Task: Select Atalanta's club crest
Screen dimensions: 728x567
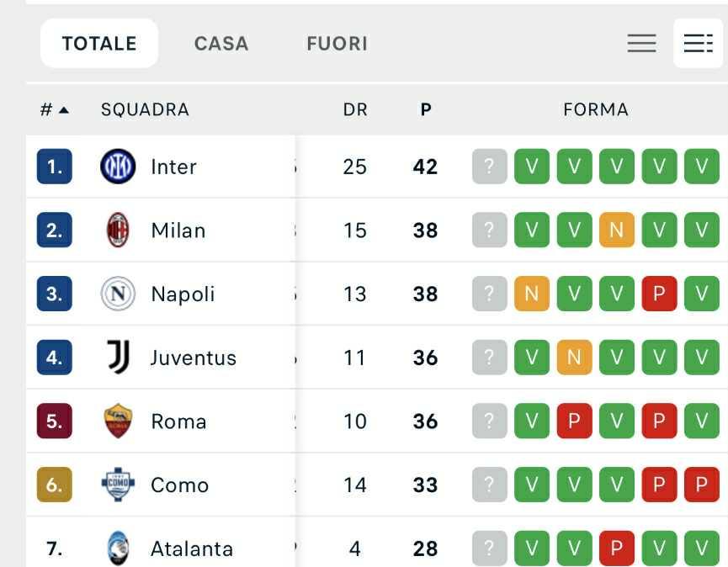Action: click(116, 548)
